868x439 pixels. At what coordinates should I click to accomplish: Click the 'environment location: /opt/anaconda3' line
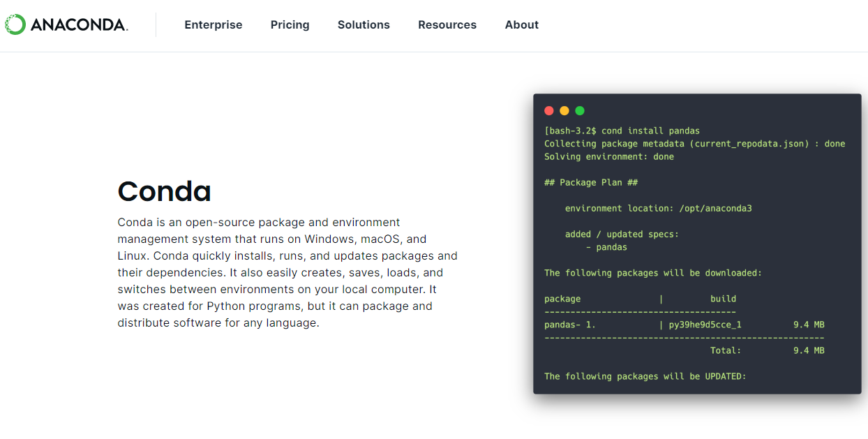(658, 208)
